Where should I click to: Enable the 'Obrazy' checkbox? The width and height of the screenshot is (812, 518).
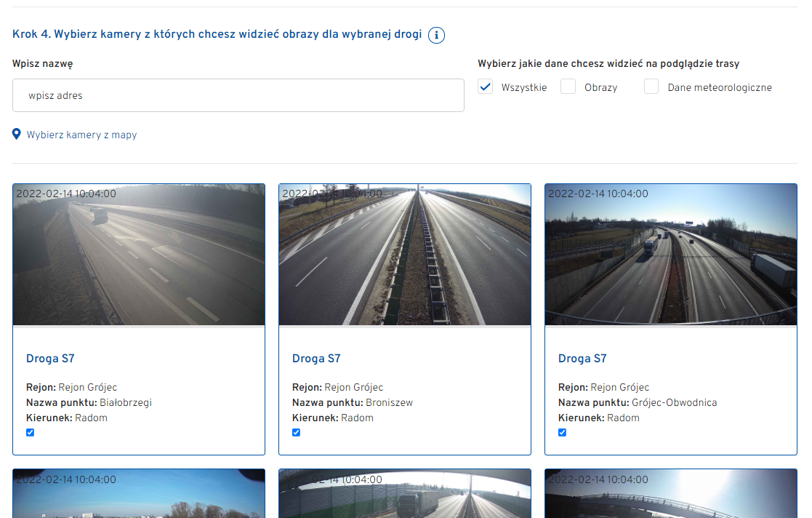pos(568,87)
